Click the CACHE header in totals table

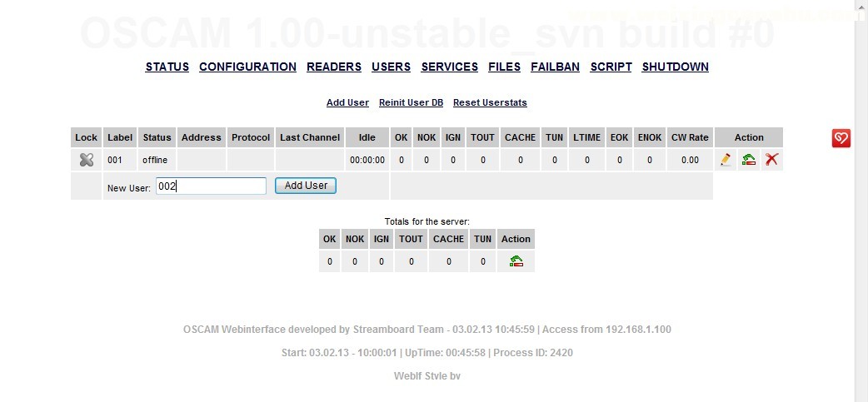(448, 239)
